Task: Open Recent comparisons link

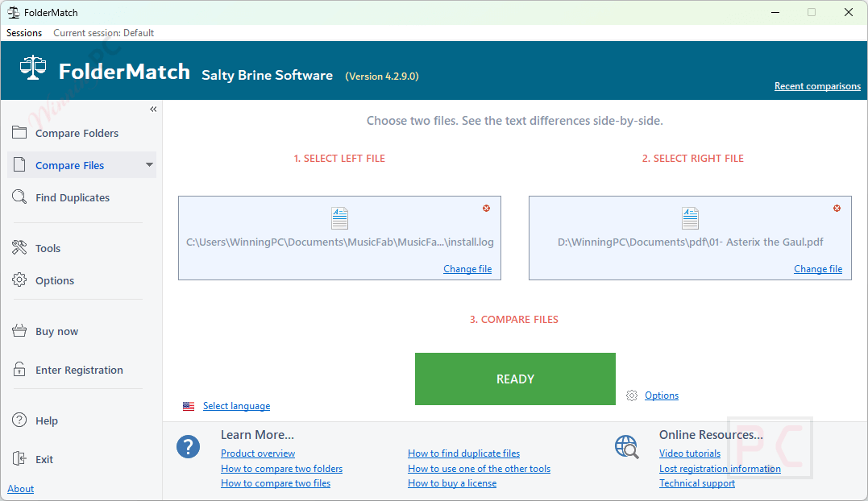Action: (x=817, y=86)
